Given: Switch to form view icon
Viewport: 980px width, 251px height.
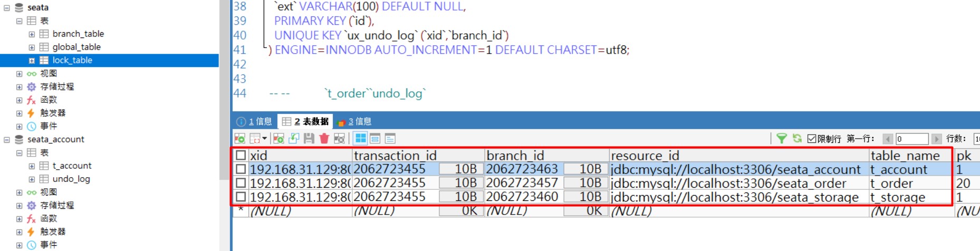Looking at the screenshot, I should tap(375, 138).
